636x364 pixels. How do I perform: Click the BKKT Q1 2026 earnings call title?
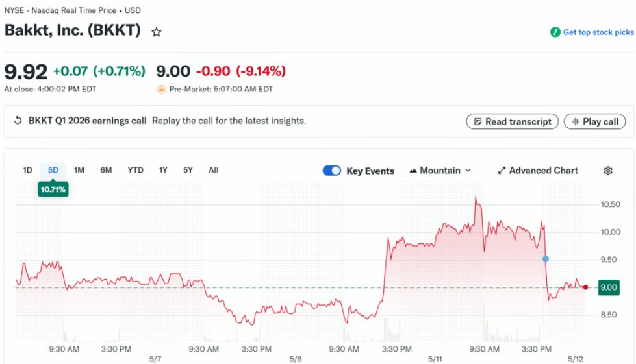click(87, 121)
